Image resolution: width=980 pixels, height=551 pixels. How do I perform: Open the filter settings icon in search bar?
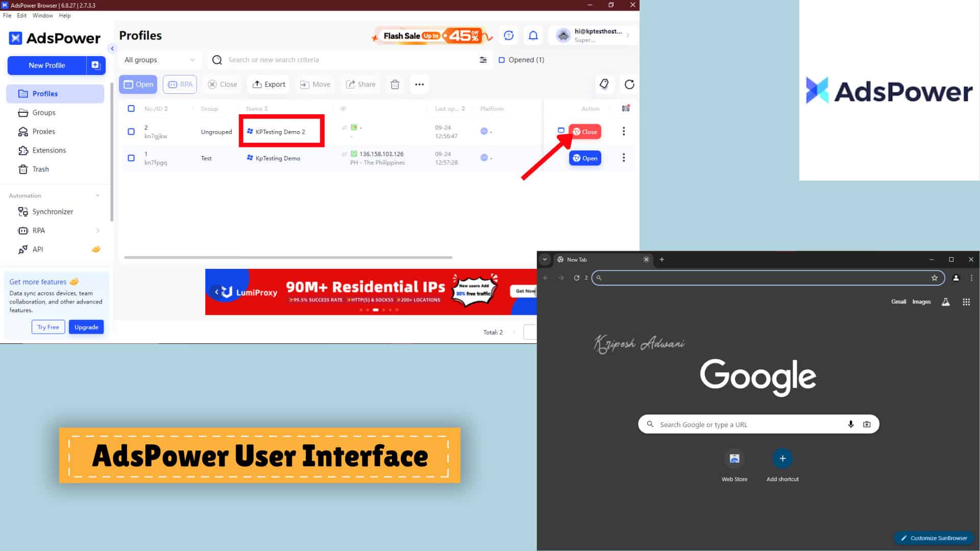pyautogui.click(x=483, y=60)
